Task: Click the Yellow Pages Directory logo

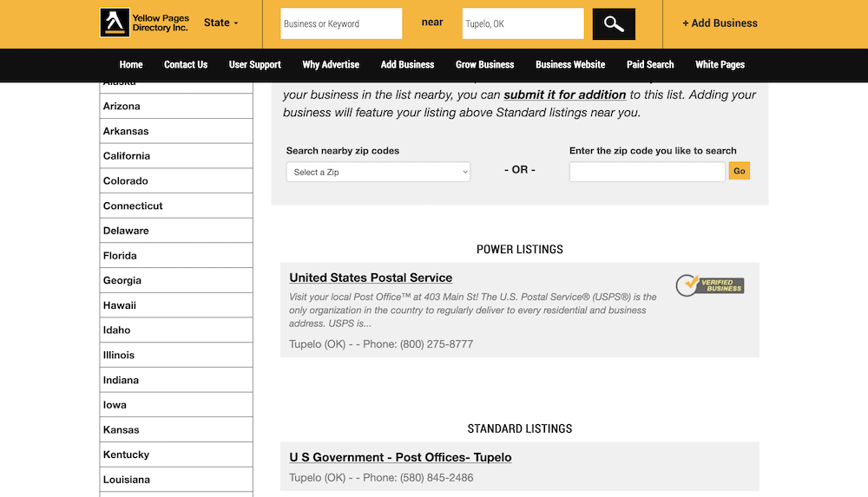Action: click(144, 23)
